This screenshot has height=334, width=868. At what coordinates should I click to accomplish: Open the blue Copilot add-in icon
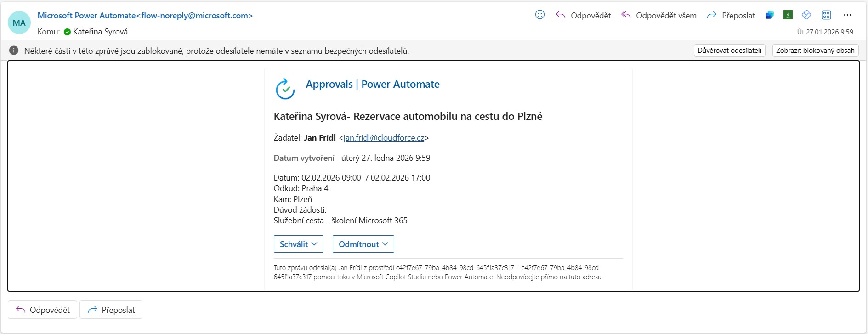pyautogui.click(x=770, y=15)
